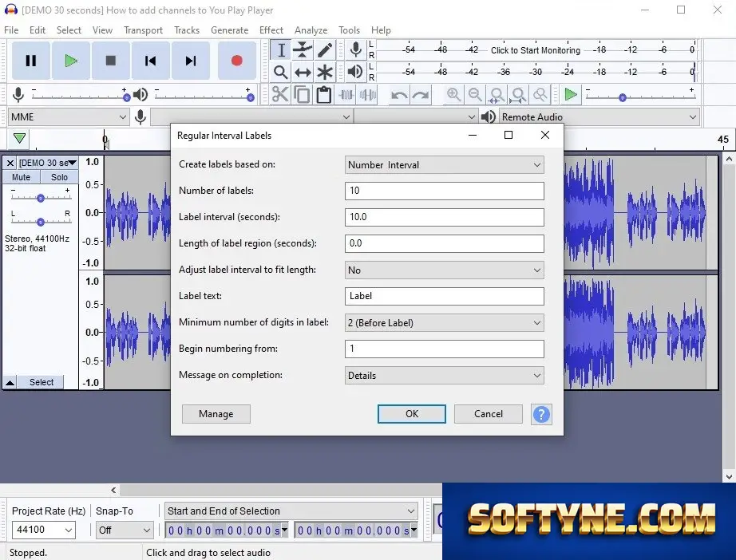Click the Cut scissors icon
736x560 pixels.
280,95
